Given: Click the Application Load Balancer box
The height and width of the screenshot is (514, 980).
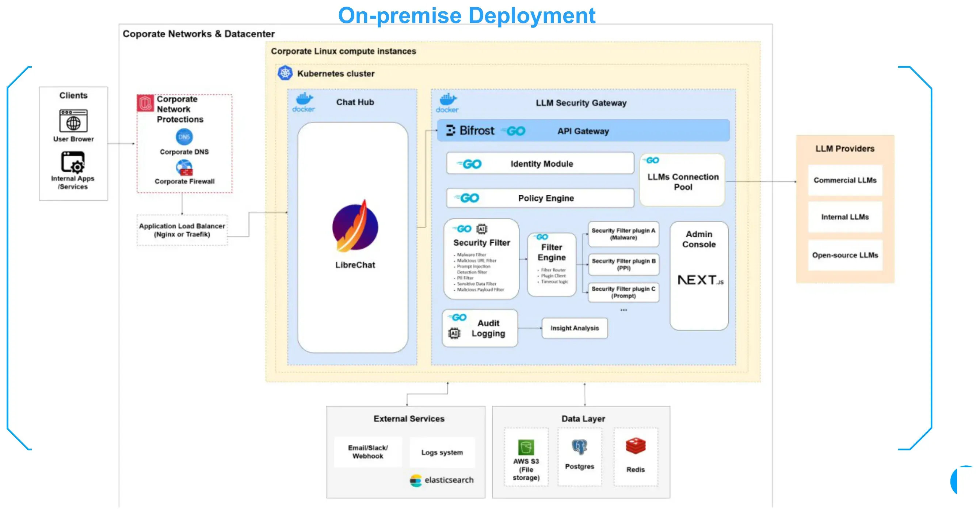Looking at the screenshot, I should coord(182,230).
